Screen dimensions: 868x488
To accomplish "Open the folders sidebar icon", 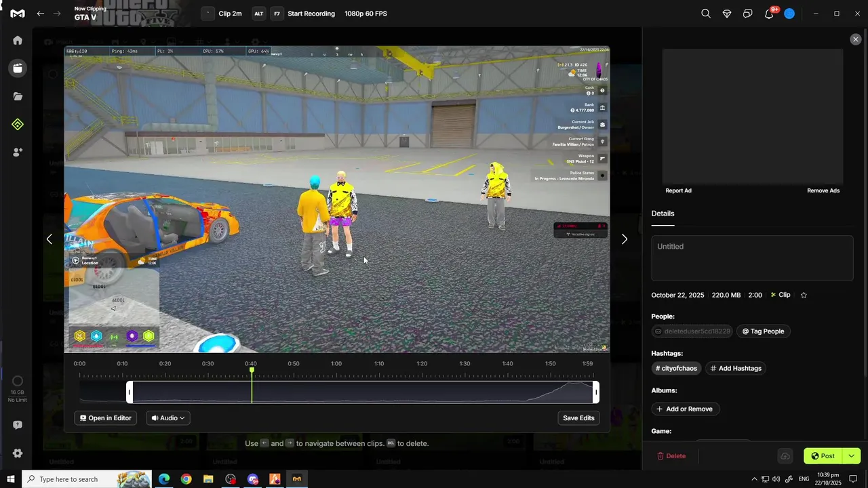I will (x=18, y=96).
